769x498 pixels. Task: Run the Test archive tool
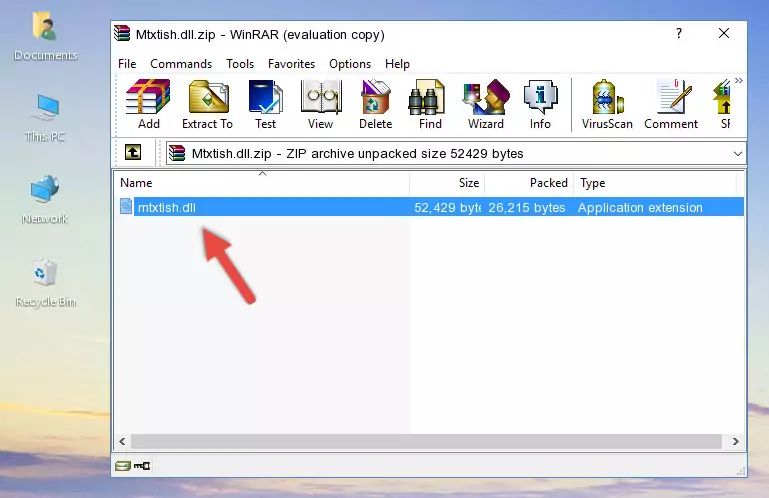point(265,104)
